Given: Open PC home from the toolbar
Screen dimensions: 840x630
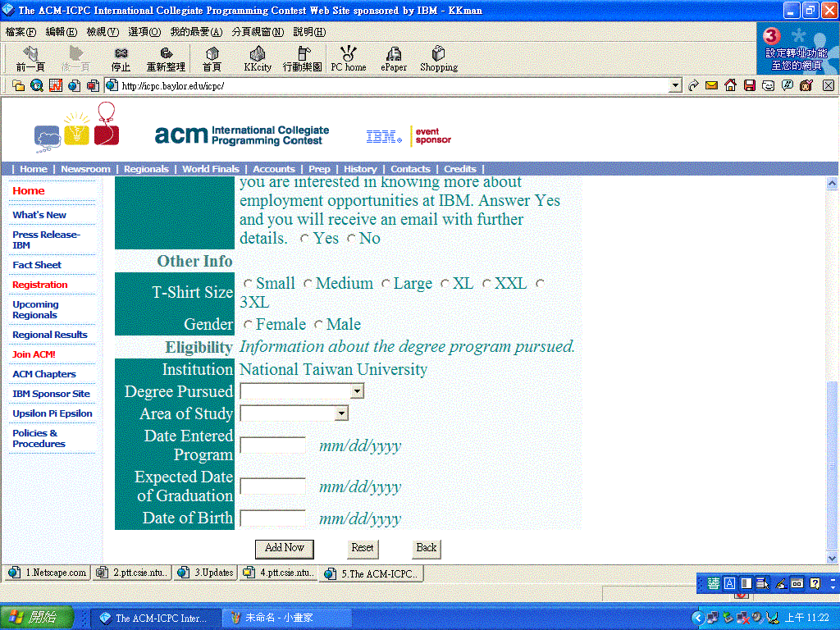Looking at the screenshot, I should (x=348, y=58).
